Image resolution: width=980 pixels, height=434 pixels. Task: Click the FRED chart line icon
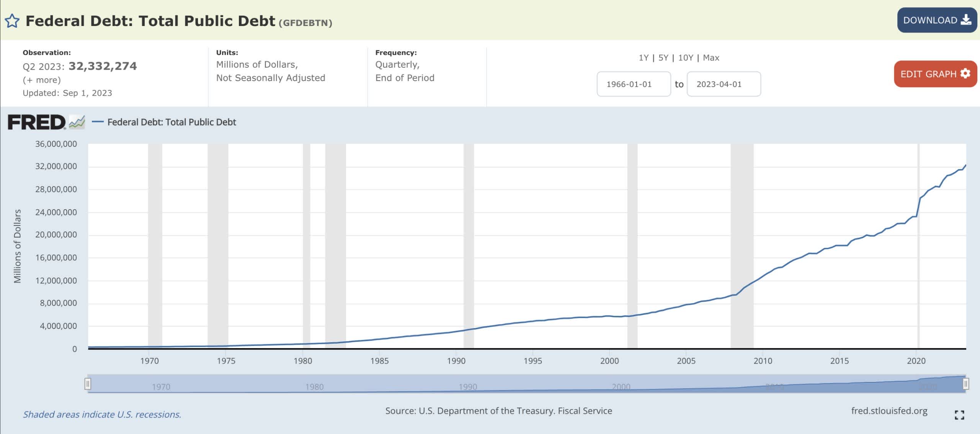[x=77, y=122]
